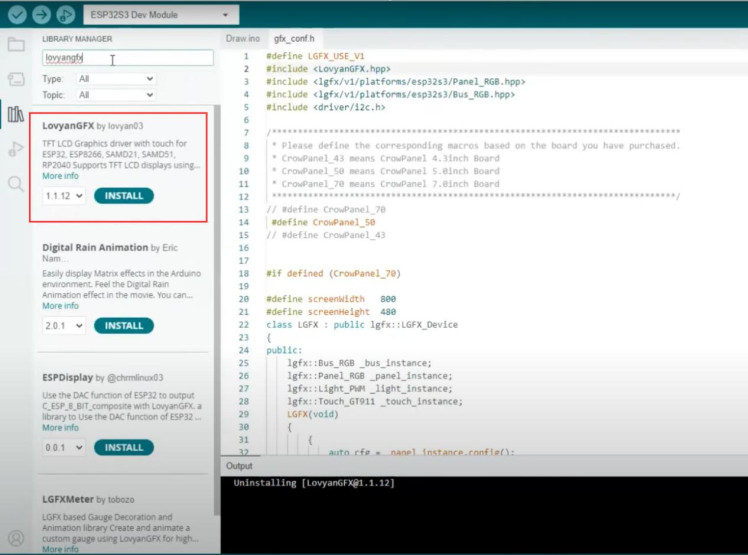
Task: Select the gfx_conf.h tab
Action: 293,38
